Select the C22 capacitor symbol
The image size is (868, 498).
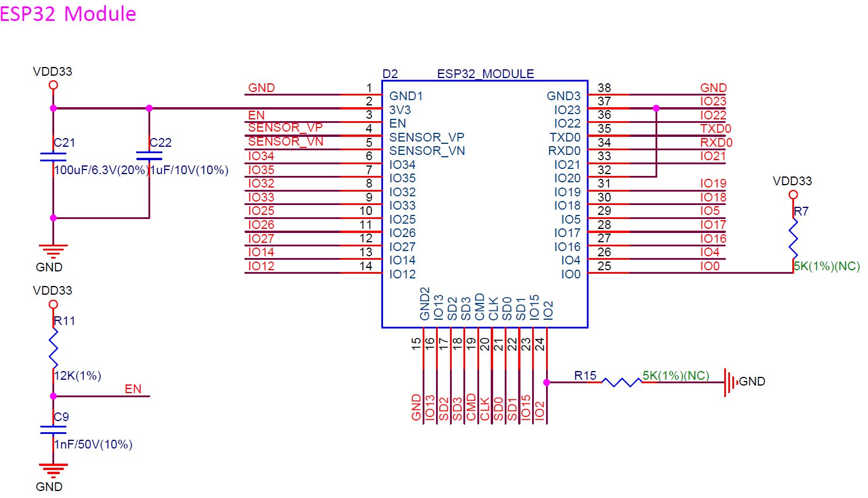(x=149, y=155)
